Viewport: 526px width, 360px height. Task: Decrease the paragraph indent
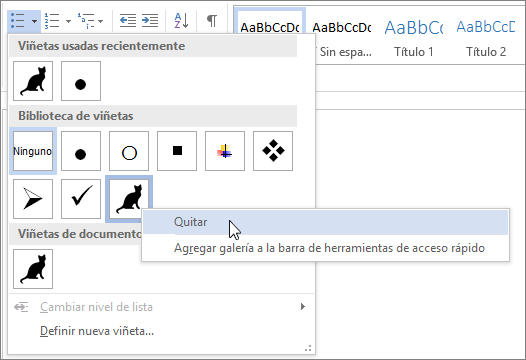coord(128,21)
